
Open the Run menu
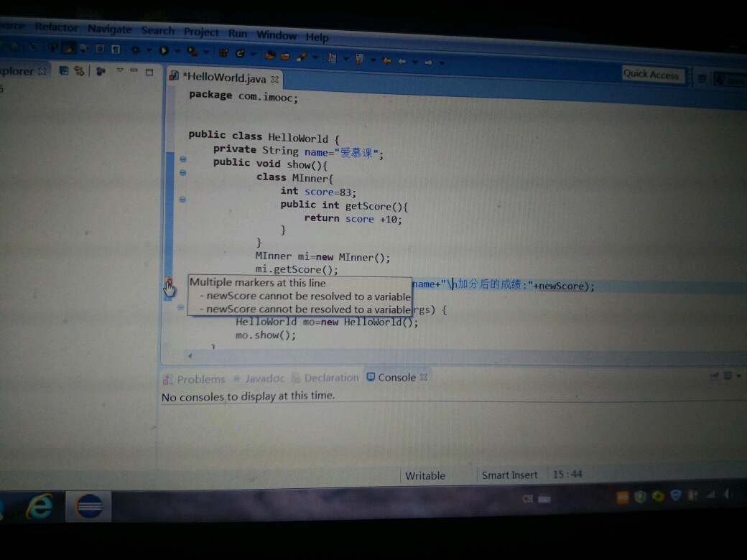point(237,33)
